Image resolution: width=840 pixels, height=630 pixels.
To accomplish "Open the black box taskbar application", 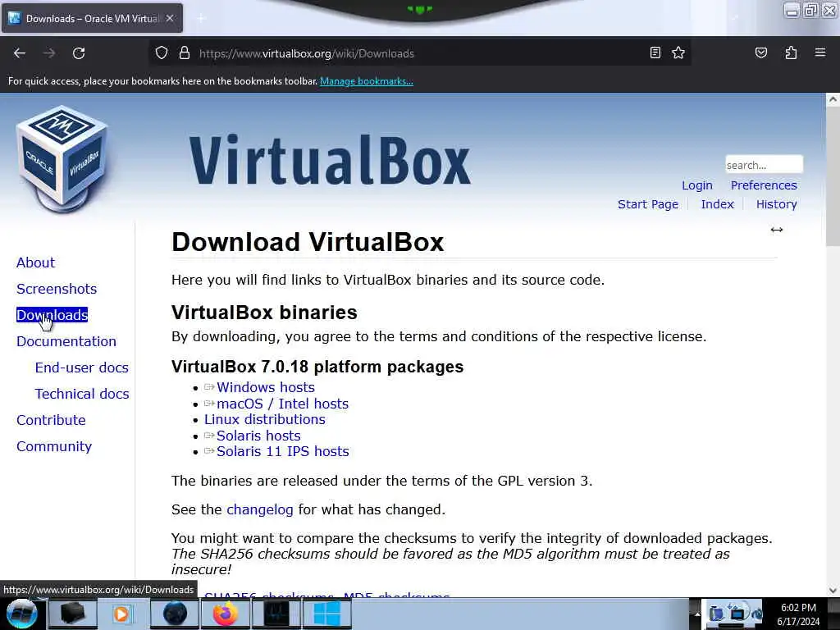I will tap(72, 614).
